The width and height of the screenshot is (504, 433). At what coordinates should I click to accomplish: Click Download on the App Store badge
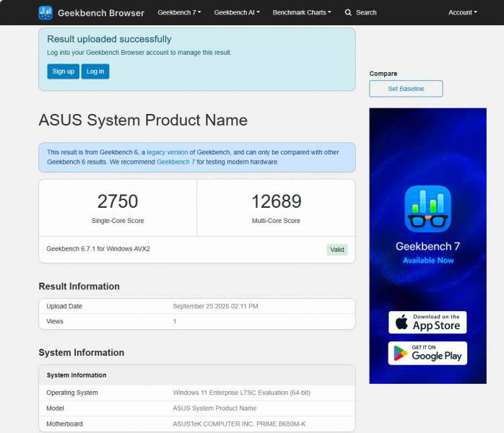[427, 322]
